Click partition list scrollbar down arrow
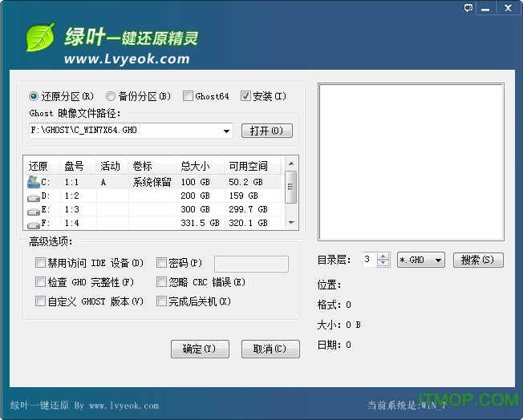 pos(291,223)
